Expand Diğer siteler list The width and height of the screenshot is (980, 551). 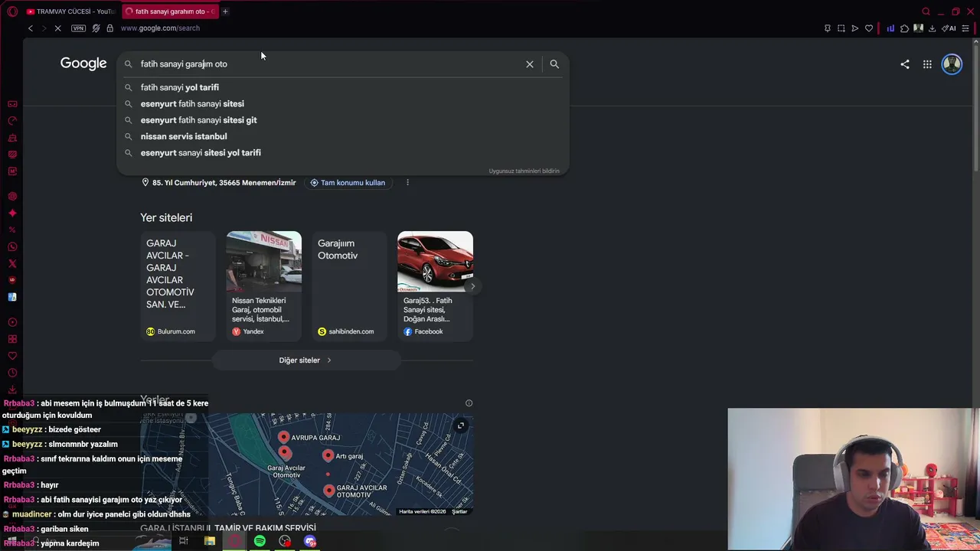tap(305, 360)
